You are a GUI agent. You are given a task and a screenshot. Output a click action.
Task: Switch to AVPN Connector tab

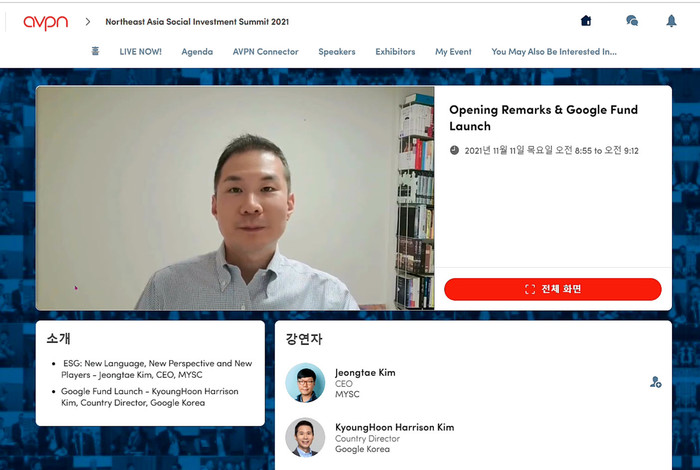266,52
